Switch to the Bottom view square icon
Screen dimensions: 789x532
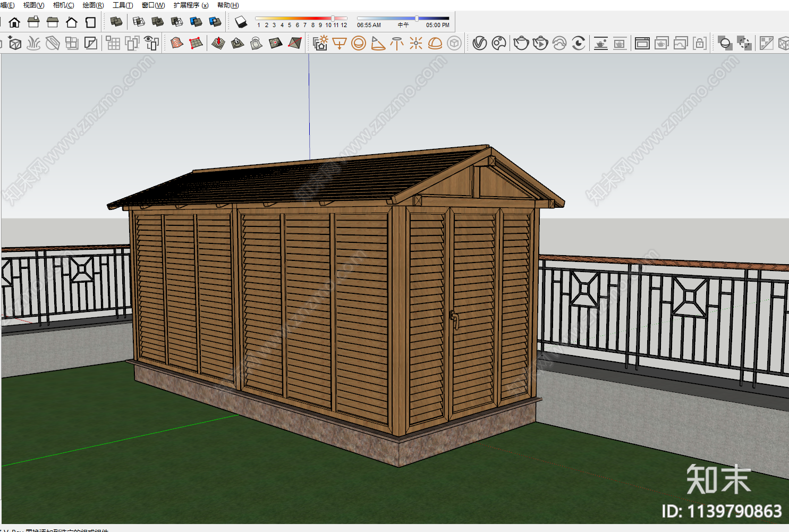91,22
